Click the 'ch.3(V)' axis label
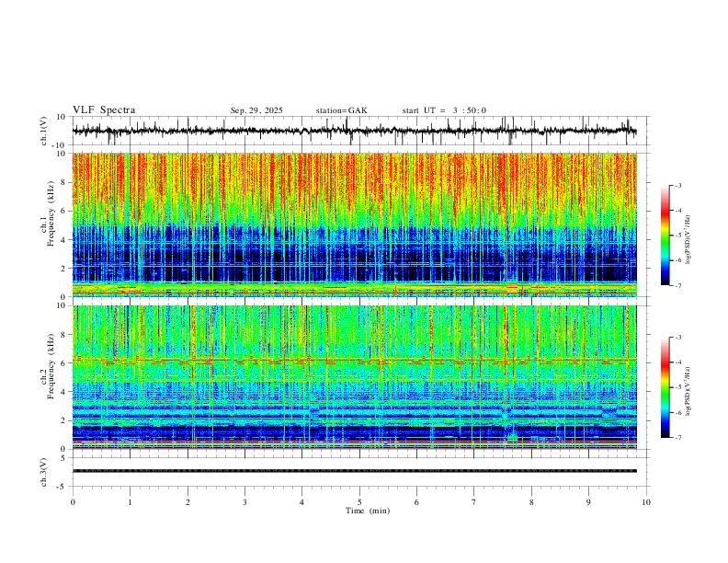This screenshot has width=728, height=563. 44,472
